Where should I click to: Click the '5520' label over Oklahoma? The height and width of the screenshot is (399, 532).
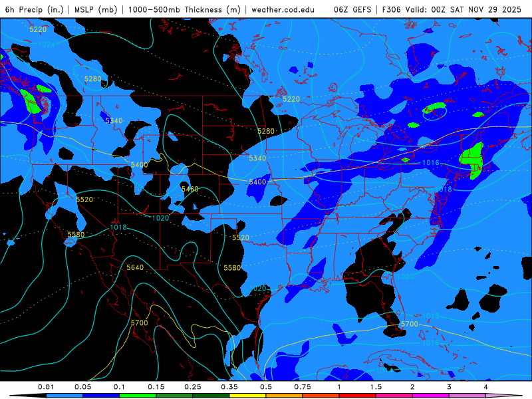(241, 237)
